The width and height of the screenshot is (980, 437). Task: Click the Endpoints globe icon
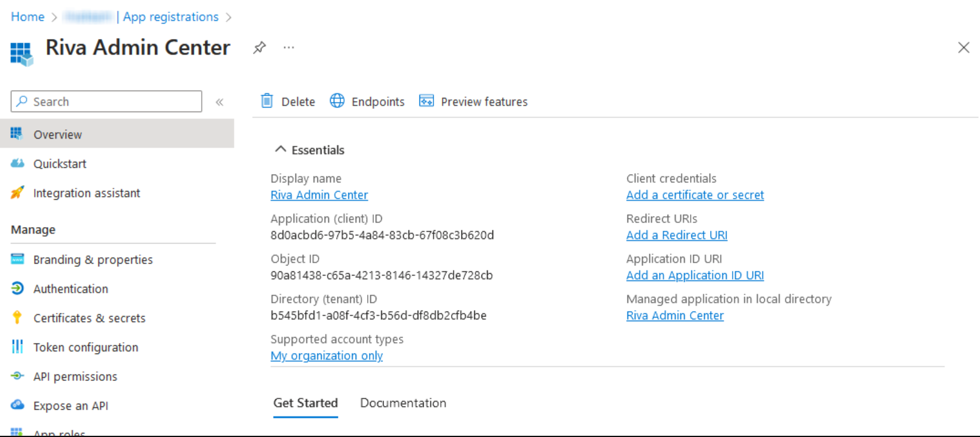pyautogui.click(x=337, y=101)
